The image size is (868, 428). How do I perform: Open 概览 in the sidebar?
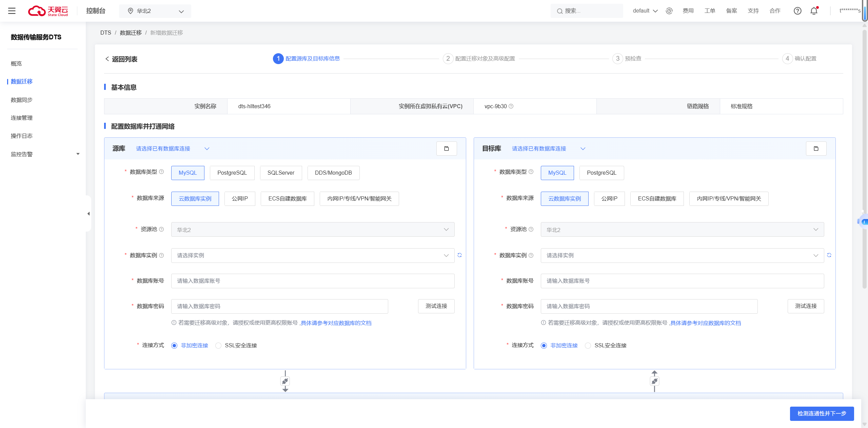16,63
